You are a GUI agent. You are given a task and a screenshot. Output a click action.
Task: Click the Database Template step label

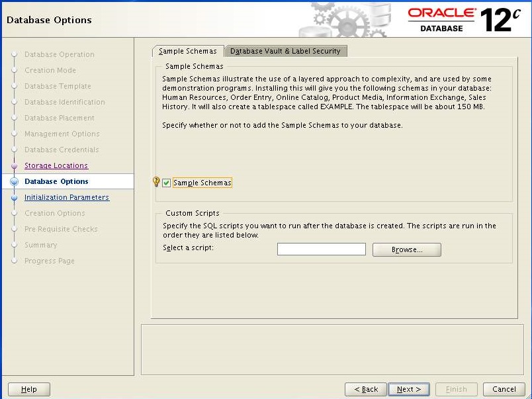point(58,86)
